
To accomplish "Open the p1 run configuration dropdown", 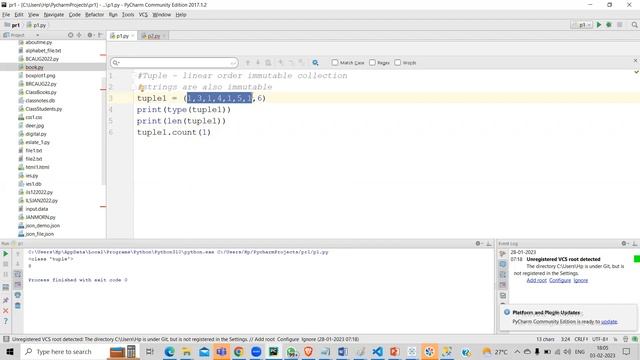I will [582, 25].
